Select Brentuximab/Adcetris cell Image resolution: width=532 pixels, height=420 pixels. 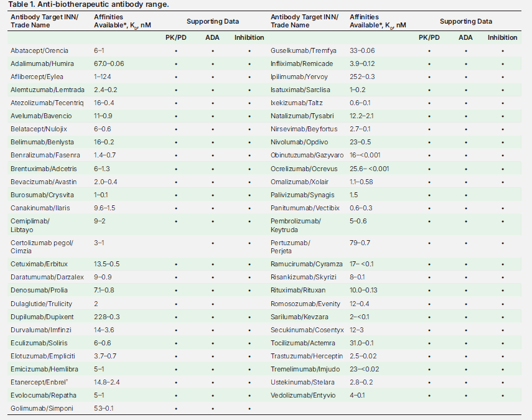tap(44, 169)
